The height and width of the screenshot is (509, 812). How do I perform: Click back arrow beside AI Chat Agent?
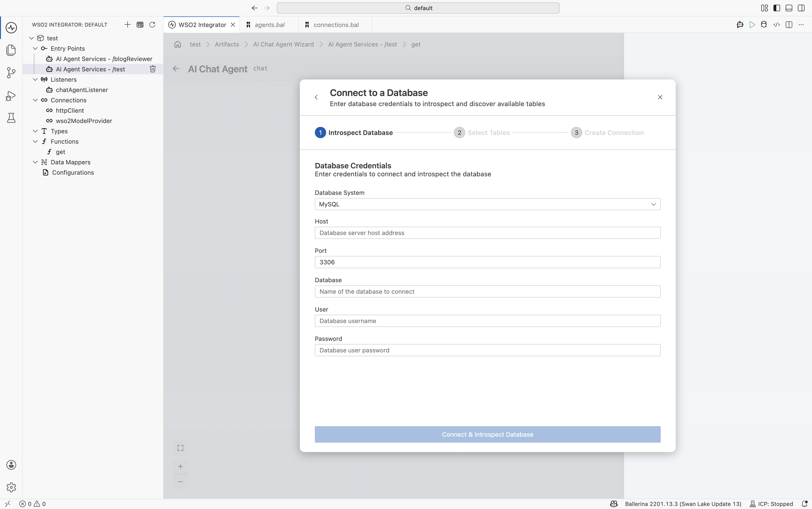(176, 69)
